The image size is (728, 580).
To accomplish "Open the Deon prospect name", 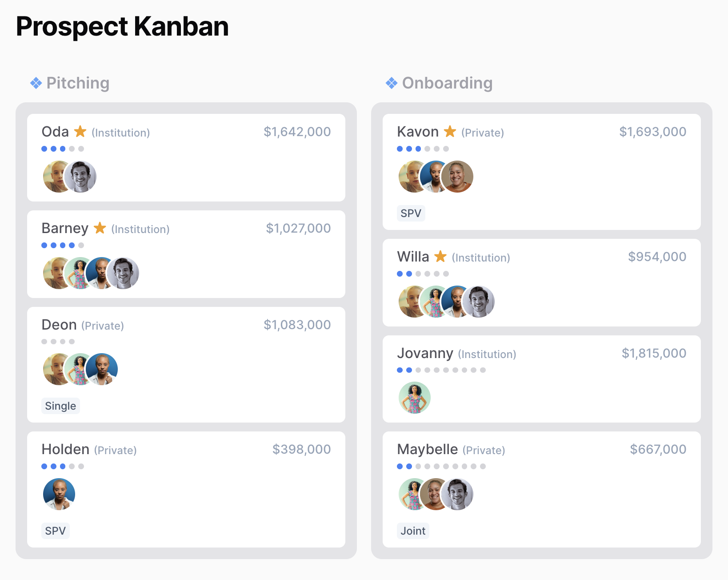I will point(59,325).
